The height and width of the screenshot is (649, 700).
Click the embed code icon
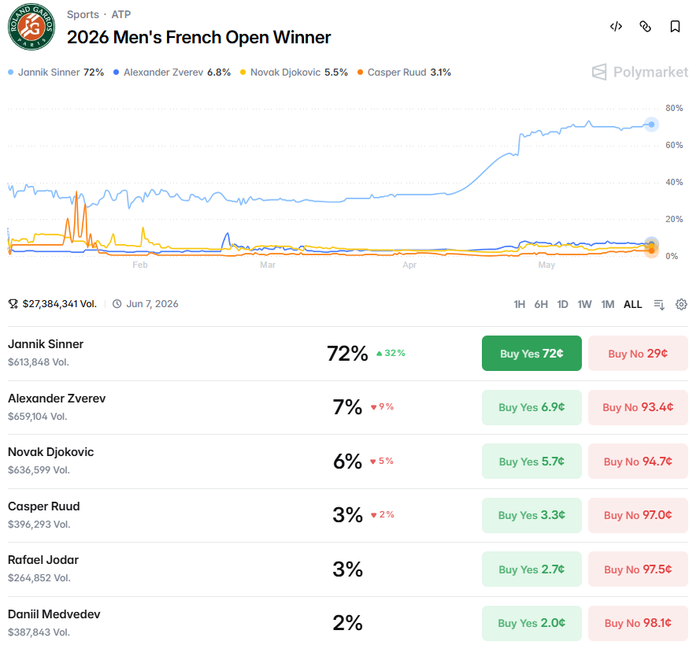tap(616, 27)
